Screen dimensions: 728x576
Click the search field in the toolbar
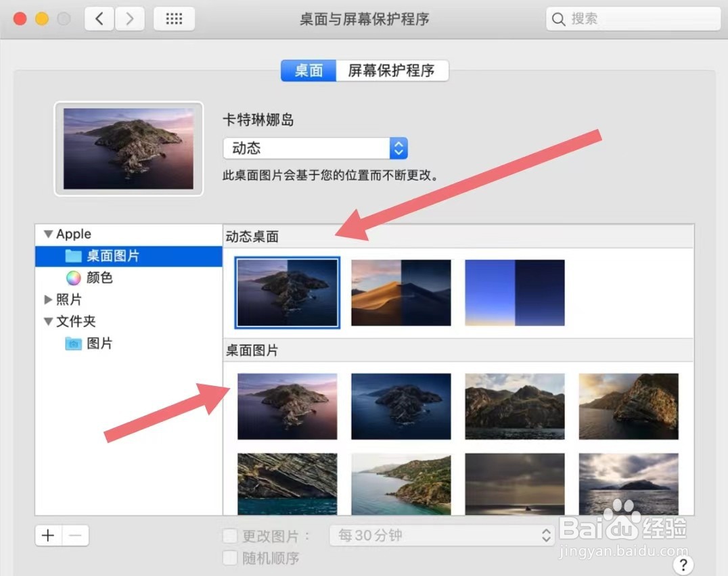point(633,18)
